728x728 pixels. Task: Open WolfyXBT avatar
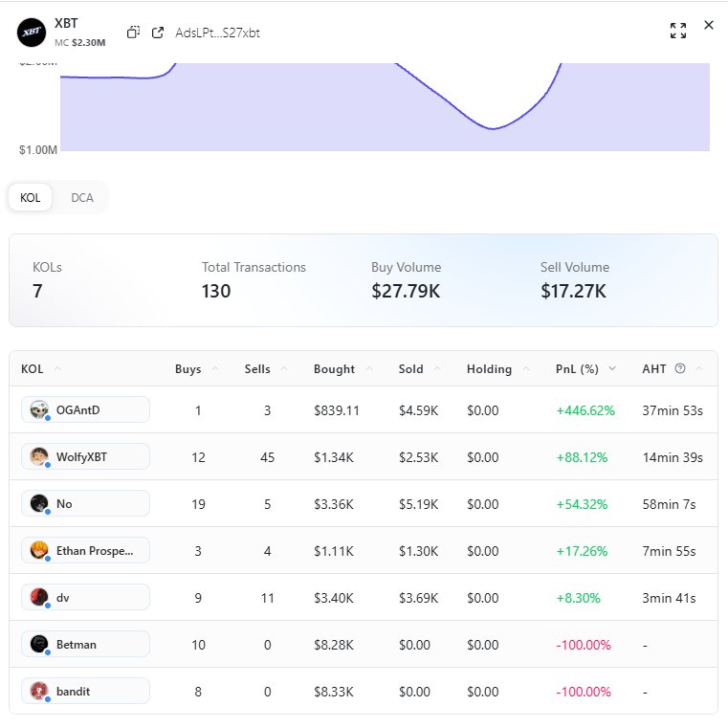pos(39,457)
